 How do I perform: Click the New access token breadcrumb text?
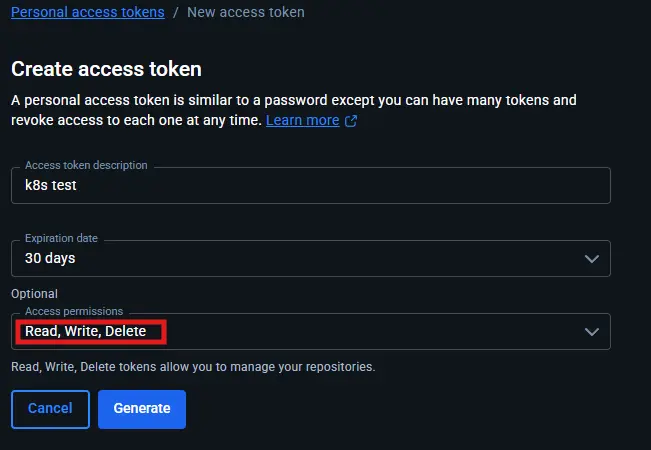click(246, 13)
